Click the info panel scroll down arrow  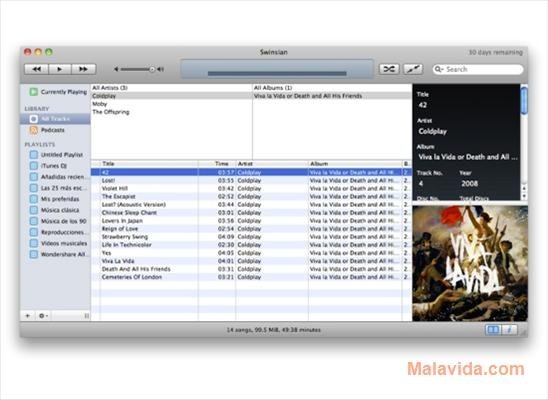524,196
